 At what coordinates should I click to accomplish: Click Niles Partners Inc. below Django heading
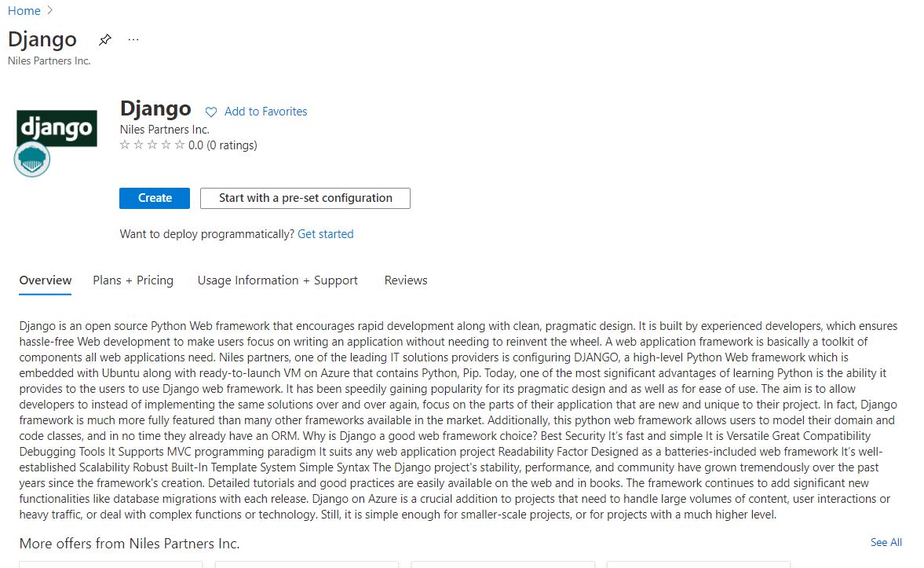tap(165, 130)
